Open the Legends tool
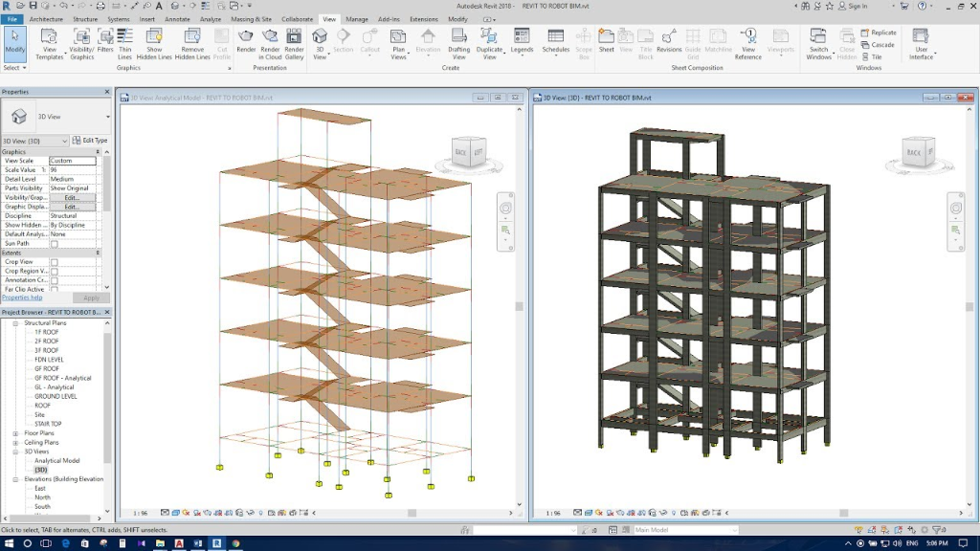 tap(522, 40)
